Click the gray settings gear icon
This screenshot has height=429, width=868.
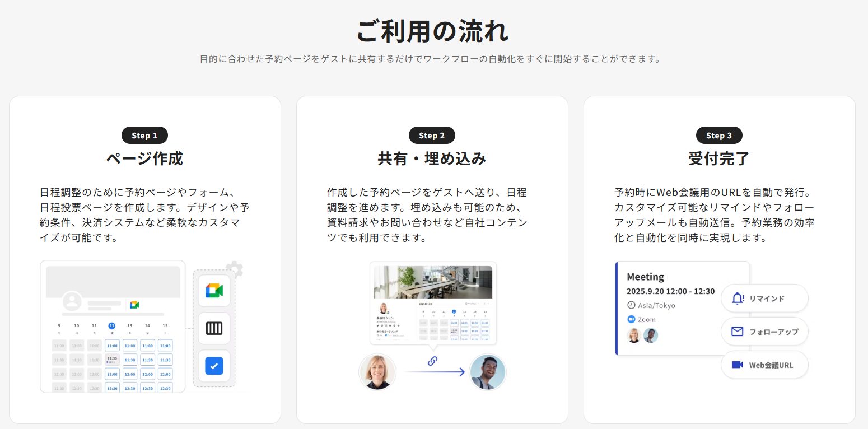[x=235, y=269]
